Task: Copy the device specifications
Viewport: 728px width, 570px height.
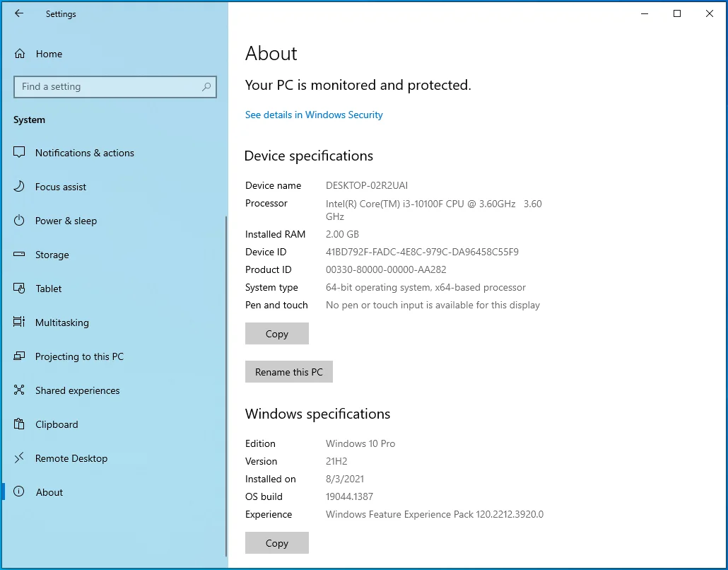Action: point(277,334)
